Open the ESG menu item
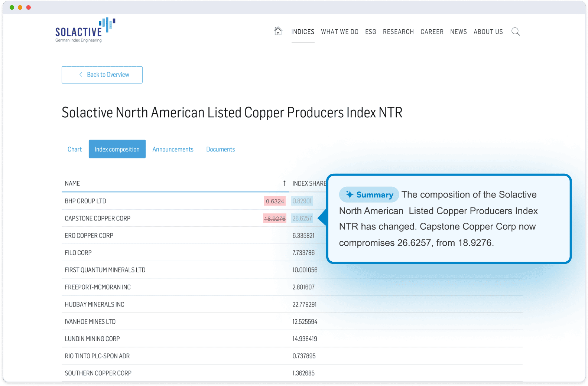Screen dimensions: 588x386 pyautogui.click(x=371, y=32)
